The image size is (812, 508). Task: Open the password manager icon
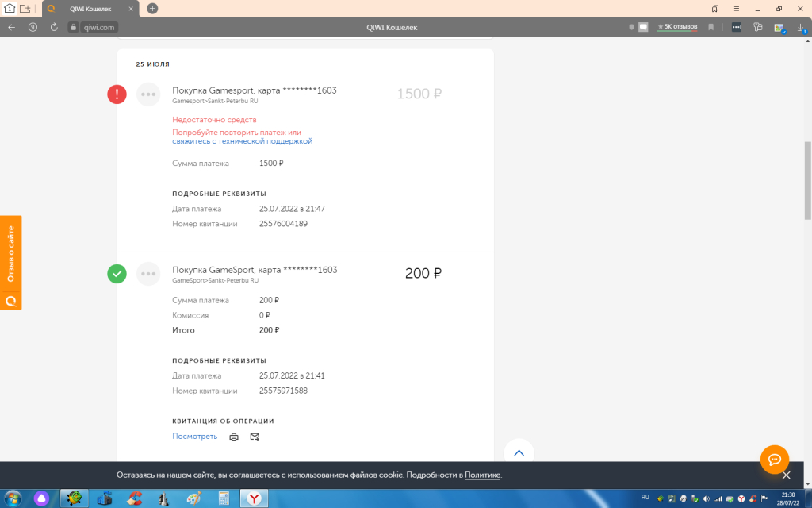tap(737, 27)
